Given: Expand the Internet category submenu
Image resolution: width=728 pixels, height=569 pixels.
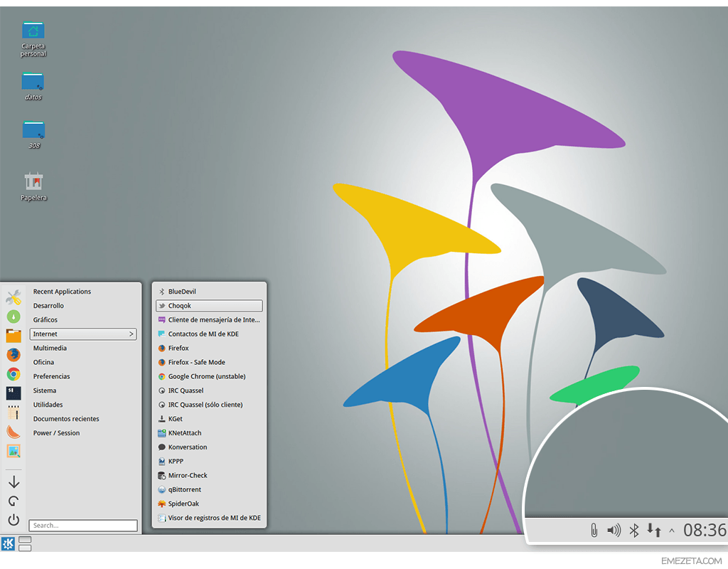Looking at the screenshot, I should pyautogui.click(x=83, y=334).
